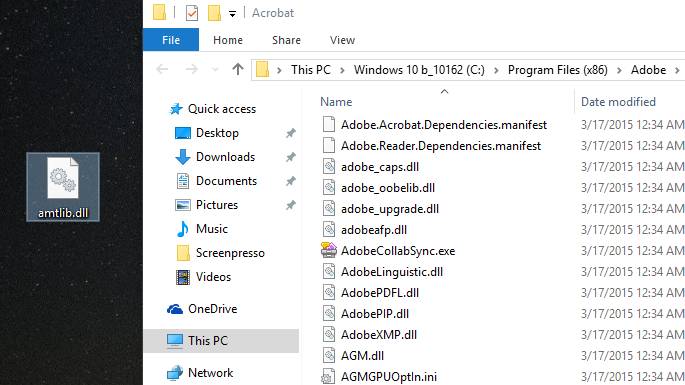The width and height of the screenshot is (685, 385).
Task: Click Adobe breadcrumb in address bar
Action: coord(648,70)
